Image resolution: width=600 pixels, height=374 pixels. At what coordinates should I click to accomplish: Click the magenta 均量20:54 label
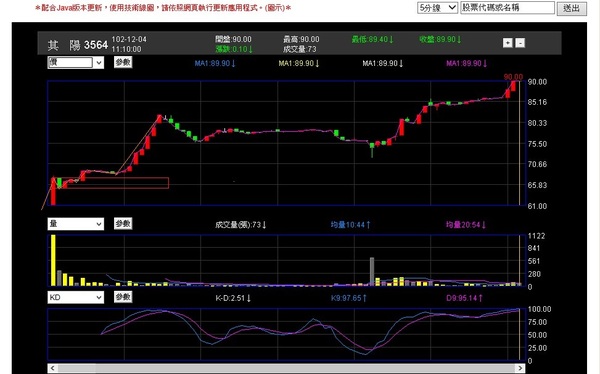(x=466, y=225)
